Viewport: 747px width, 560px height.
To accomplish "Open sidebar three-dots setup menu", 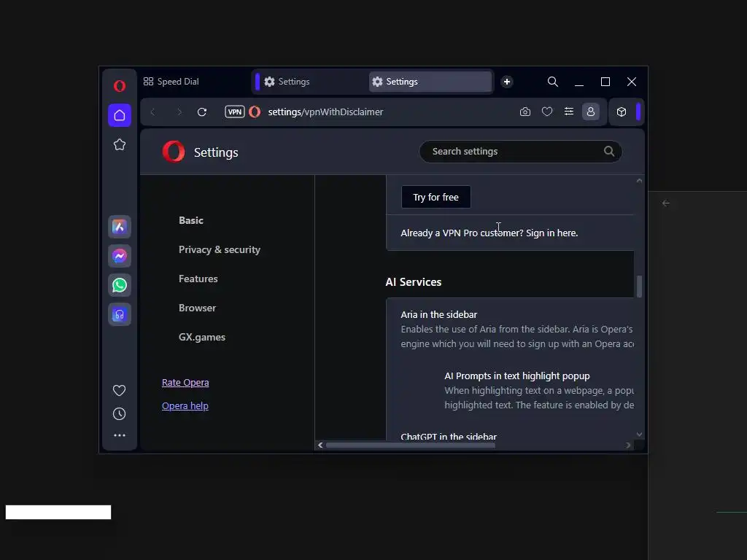I will click(119, 435).
